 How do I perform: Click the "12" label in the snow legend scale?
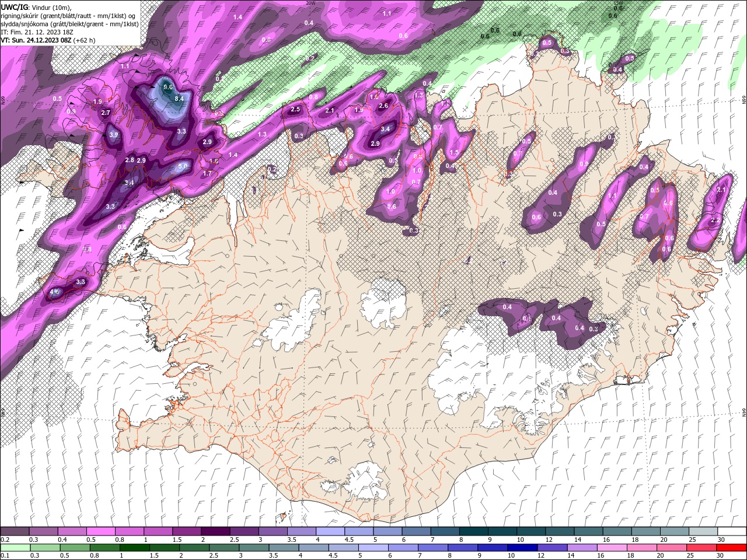549,540
